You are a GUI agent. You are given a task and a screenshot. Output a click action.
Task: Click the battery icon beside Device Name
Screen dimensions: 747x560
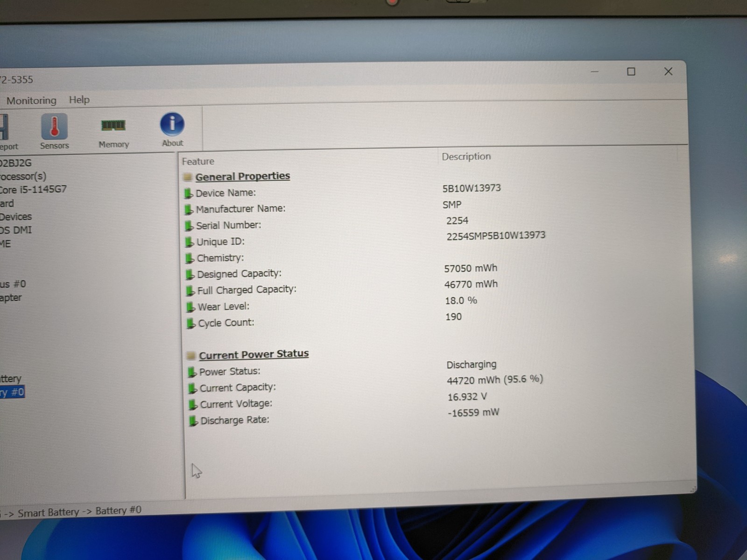point(188,193)
